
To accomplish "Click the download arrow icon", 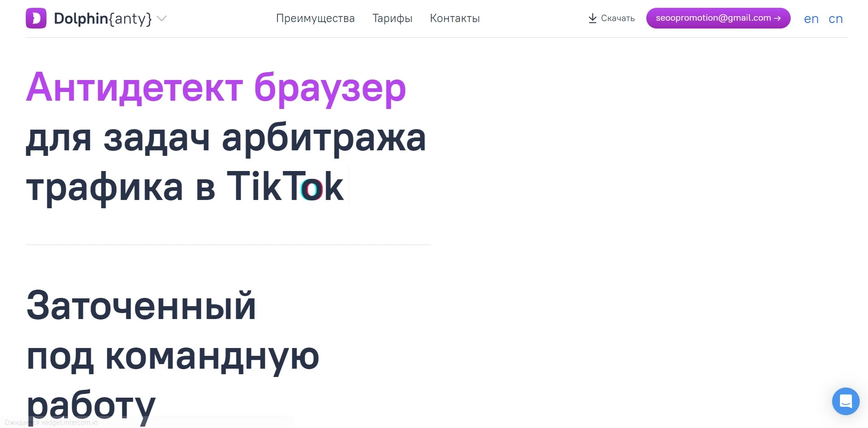I will pyautogui.click(x=592, y=18).
